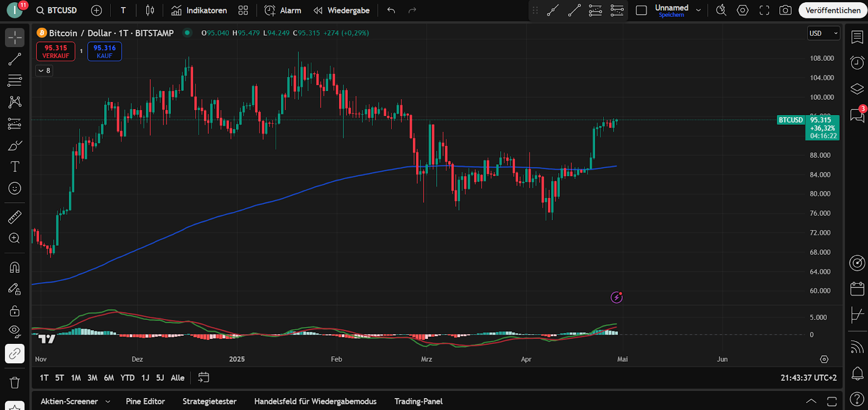This screenshot has width=868, height=410.
Task: Open the Fibonacci retracement tools
Action: 15,80
